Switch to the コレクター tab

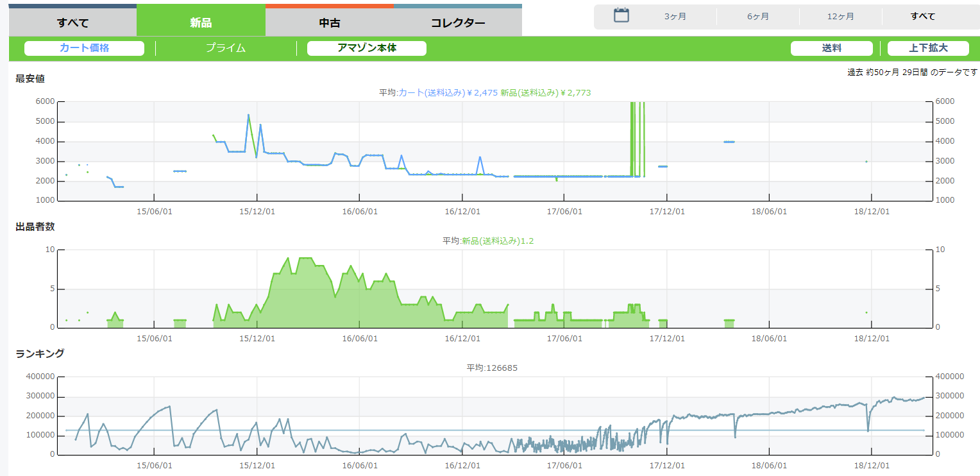coord(457,22)
